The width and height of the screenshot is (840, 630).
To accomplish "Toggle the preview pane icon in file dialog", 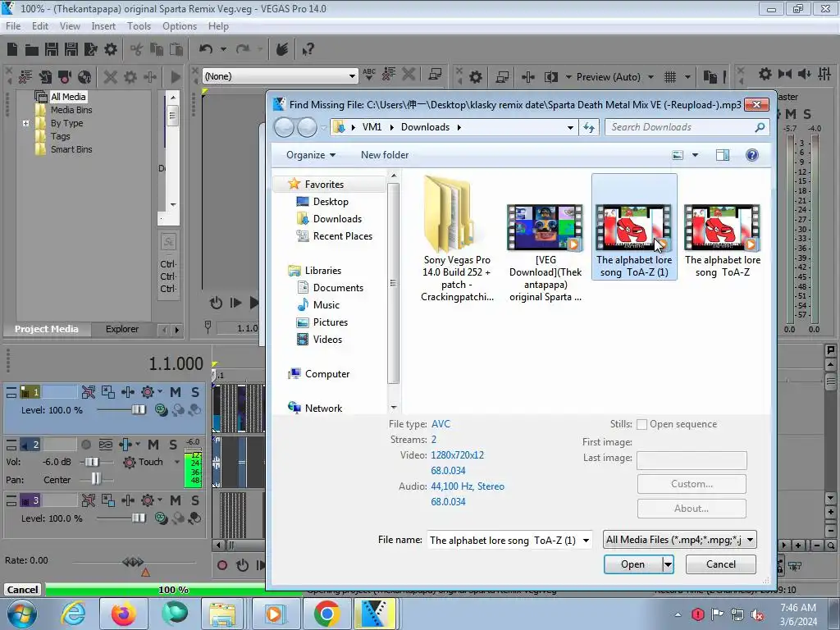I will pyautogui.click(x=723, y=155).
